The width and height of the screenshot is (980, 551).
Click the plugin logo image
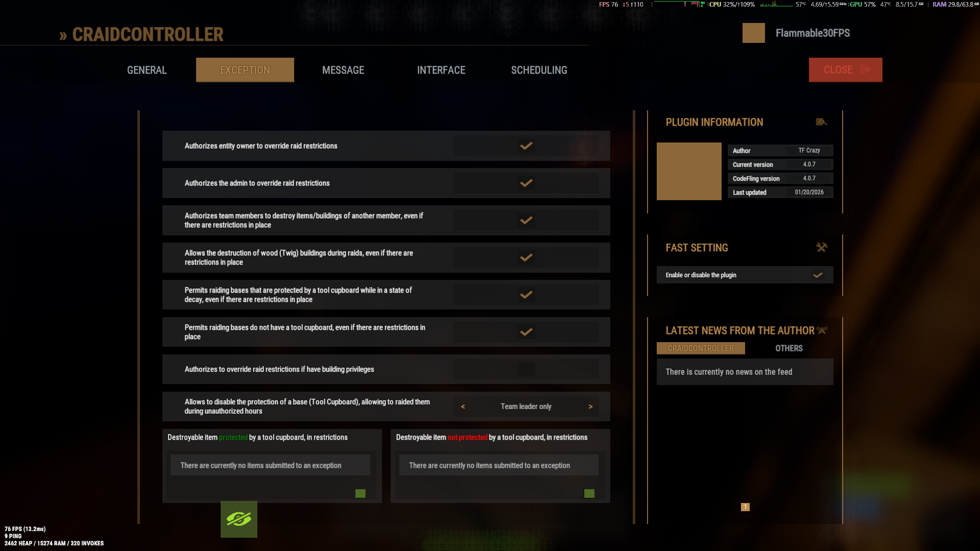coord(689,171)
